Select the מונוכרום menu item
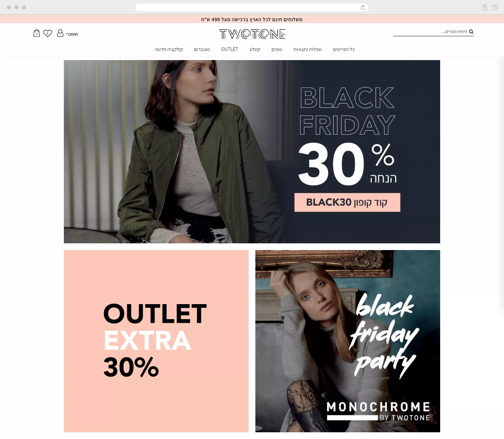The width and height of the screenshot is (504, 439). coord(202,49)
